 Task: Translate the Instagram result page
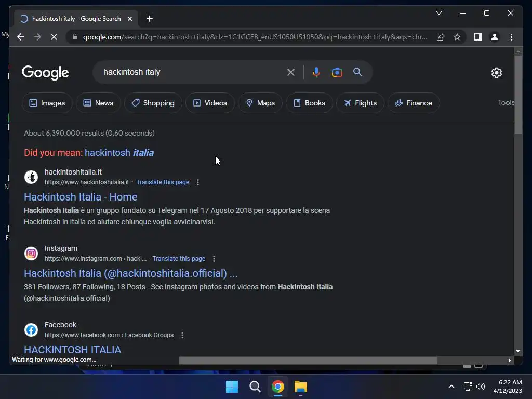coord(179,259)
